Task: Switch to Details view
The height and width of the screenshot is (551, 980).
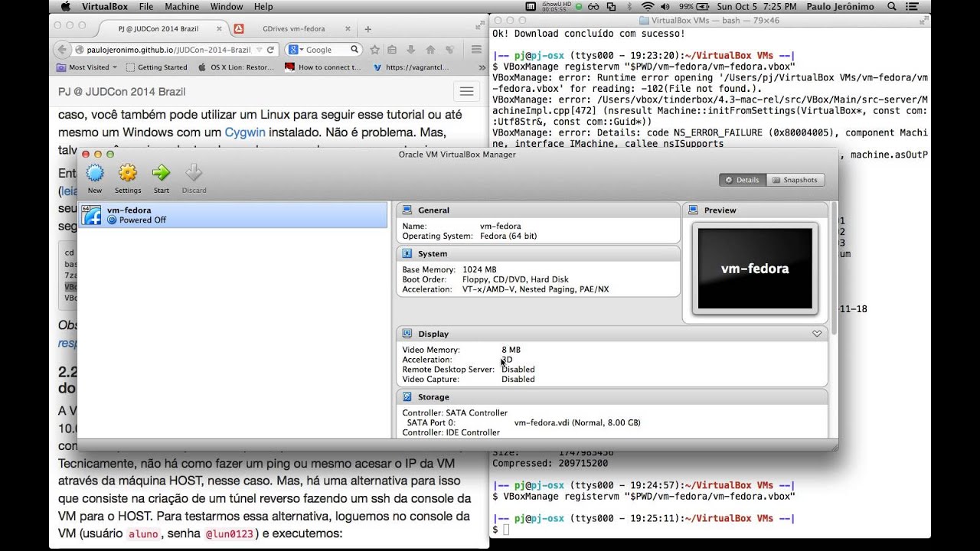Action: (742, 180)
